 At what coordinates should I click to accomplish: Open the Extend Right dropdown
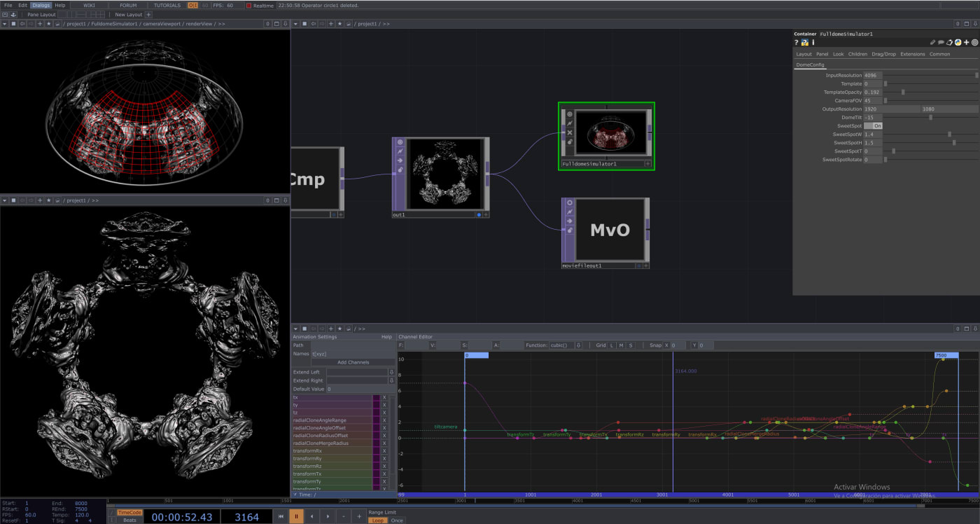(391, 380)
